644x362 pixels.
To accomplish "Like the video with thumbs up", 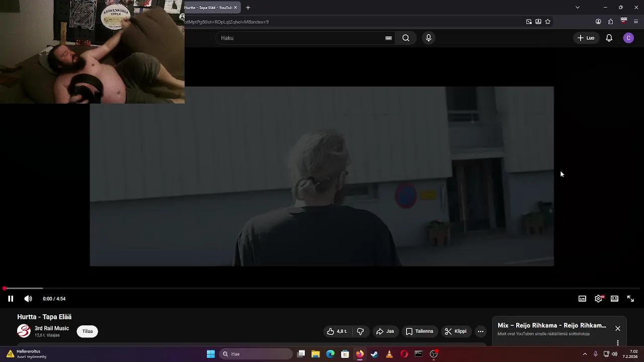I will (337, 331).
